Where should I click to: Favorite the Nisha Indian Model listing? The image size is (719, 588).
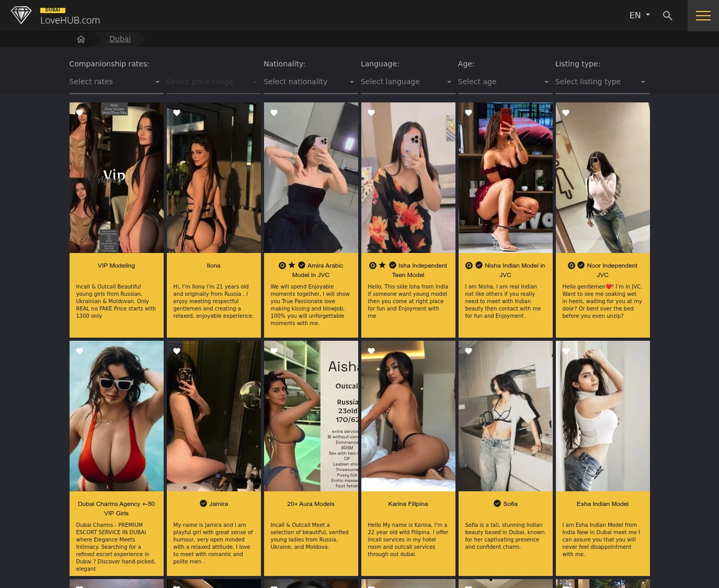pos(469,113)
